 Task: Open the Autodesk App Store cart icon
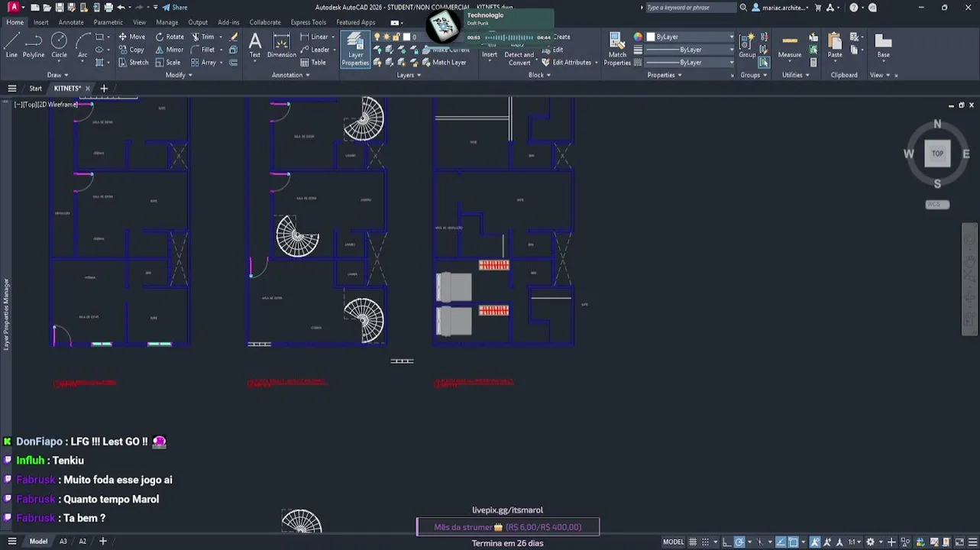coord(818,8)
